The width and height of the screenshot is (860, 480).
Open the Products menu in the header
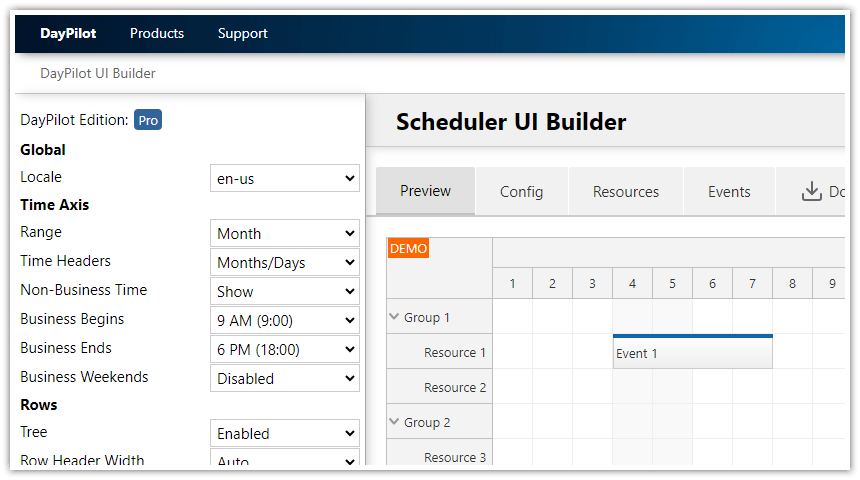coord(157,33)
